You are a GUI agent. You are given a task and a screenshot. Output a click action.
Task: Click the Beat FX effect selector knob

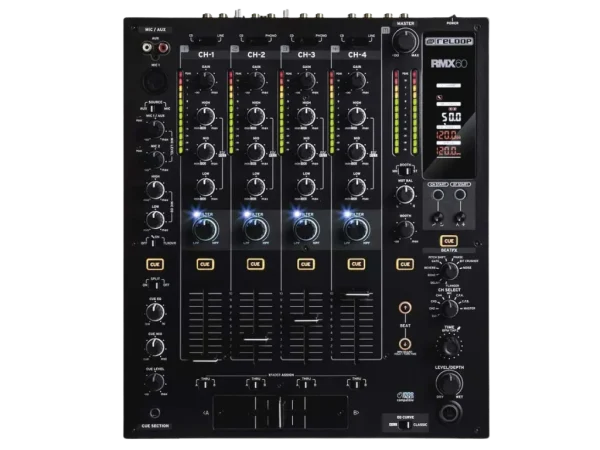click(449, 271)
